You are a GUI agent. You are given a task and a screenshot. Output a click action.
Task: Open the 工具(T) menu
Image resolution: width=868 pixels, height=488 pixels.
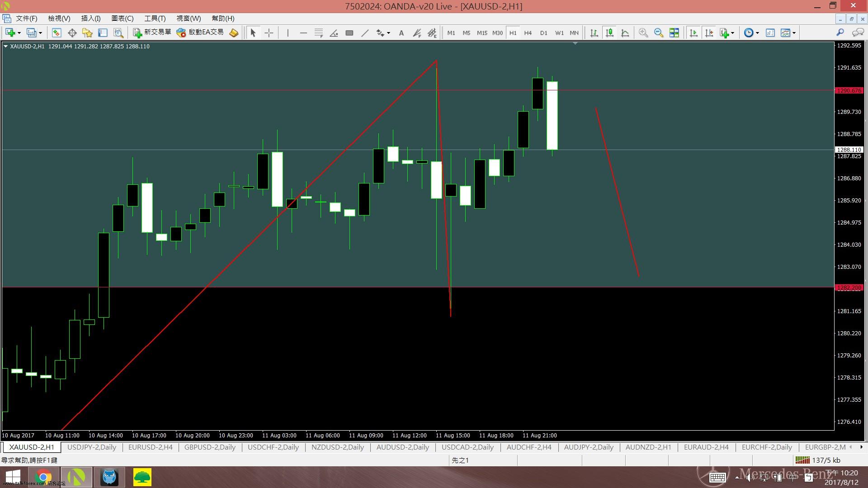click(x=155, y=19)
